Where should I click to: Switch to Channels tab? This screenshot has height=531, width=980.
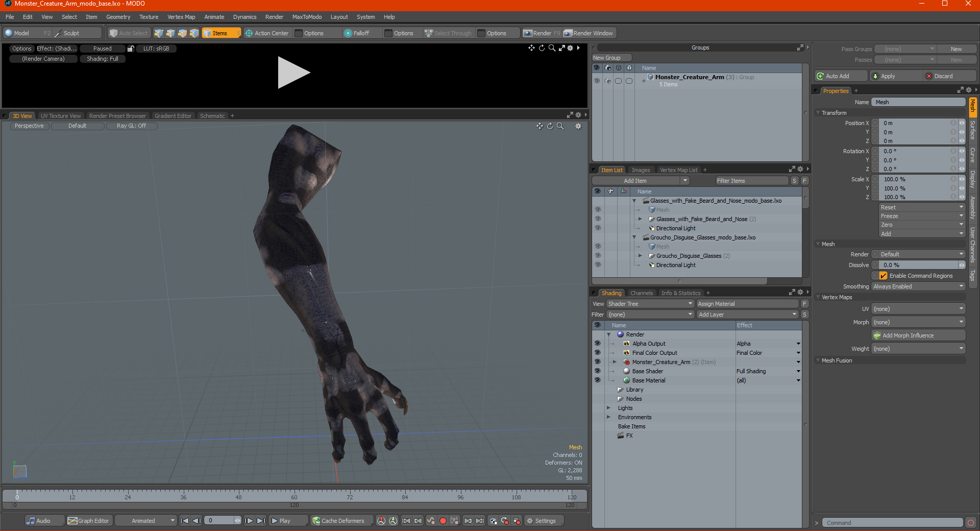point(642,293)
